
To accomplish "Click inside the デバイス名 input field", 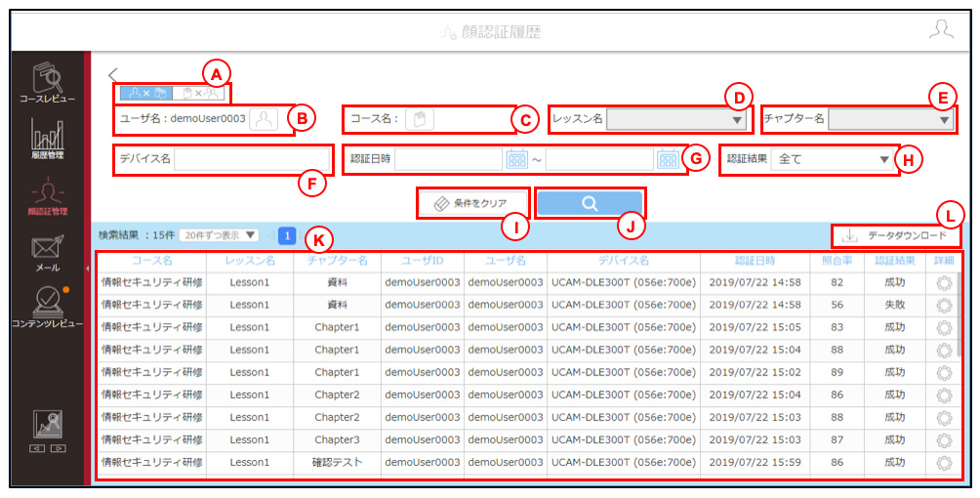I will 251,159.
